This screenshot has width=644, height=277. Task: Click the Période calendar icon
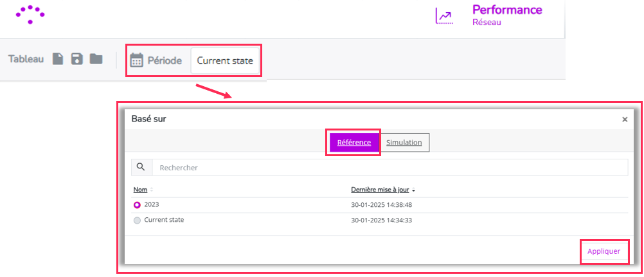click(x=137, y=60)
